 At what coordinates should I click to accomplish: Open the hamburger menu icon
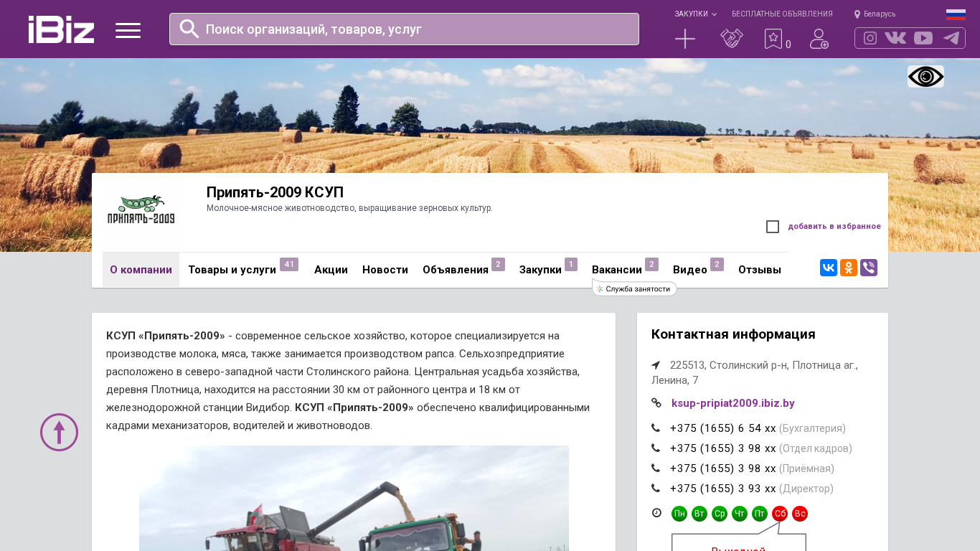(x=128, y=30)
